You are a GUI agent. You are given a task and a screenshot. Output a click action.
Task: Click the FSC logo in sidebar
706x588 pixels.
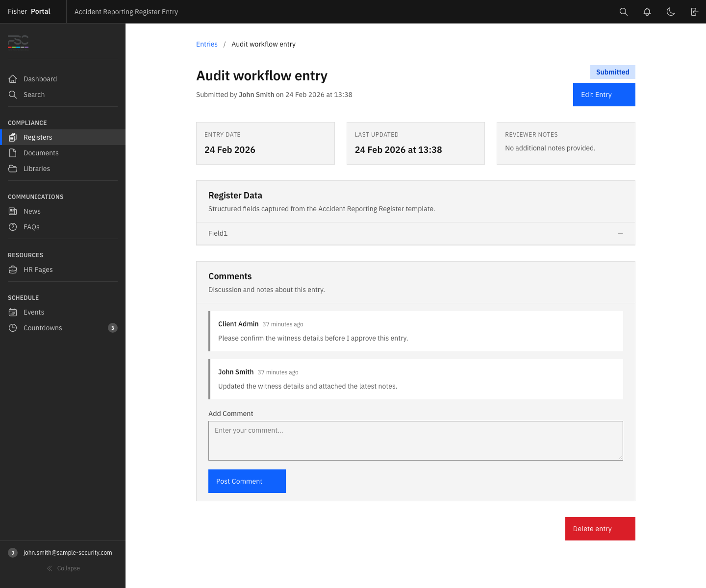18,42
